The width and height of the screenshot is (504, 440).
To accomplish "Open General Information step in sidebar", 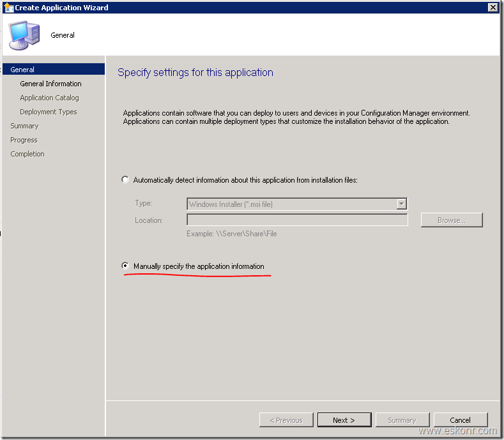I will (50, 84).
